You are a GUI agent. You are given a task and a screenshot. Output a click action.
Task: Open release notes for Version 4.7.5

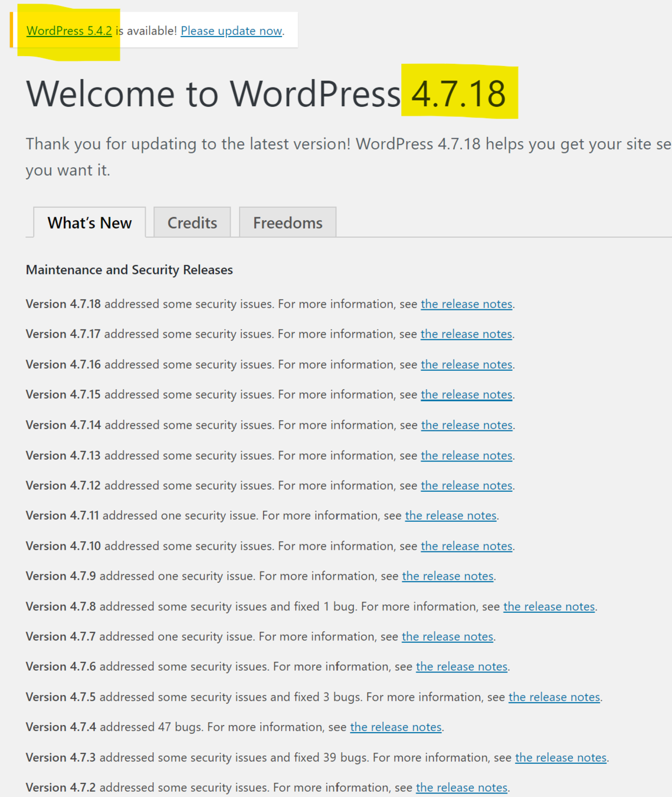pos(555,697)
